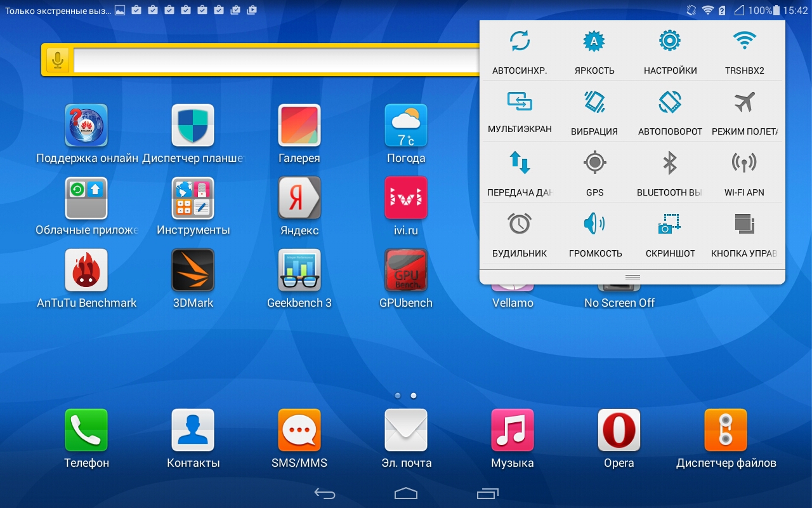Go to the first home screen page dot

click(x=398, y=396)
